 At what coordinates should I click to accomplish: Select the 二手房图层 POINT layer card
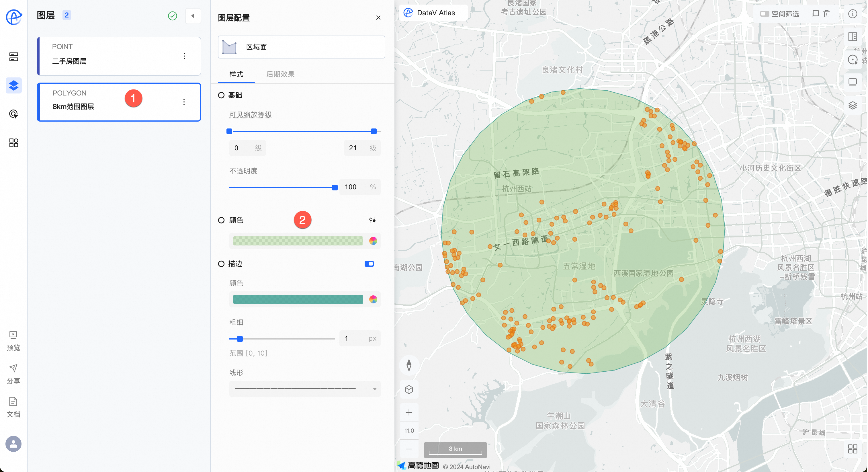click(x=119, y=56)
